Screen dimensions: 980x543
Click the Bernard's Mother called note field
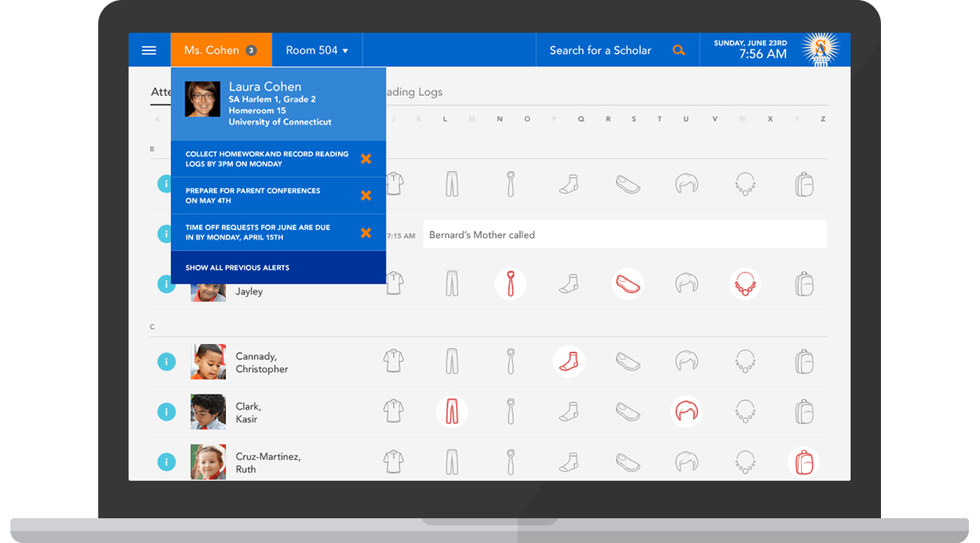[625, 234]
